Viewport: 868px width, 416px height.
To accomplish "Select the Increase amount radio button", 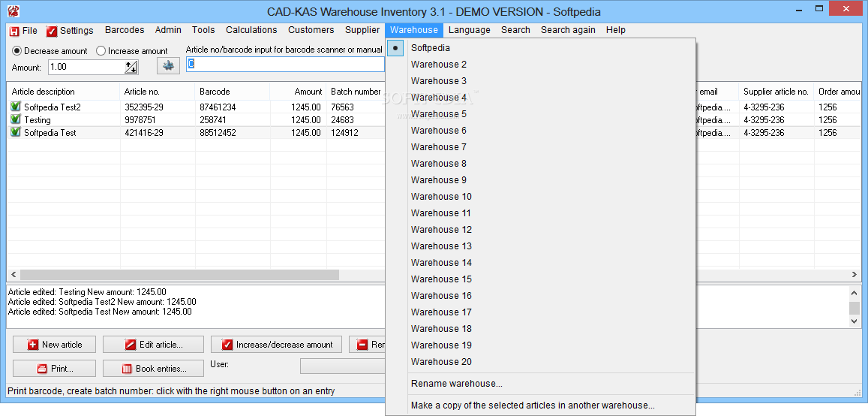I will click(x=101, y=50).
